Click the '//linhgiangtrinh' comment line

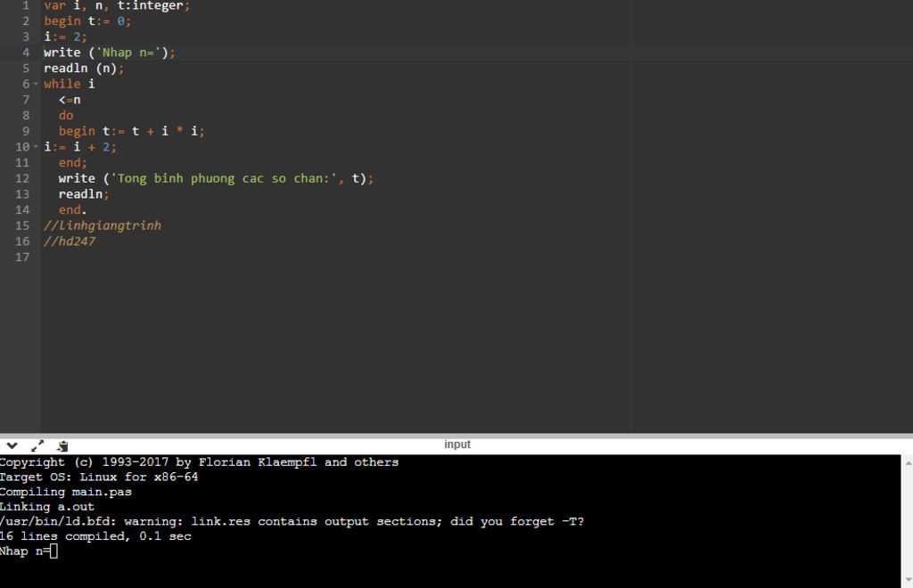[x=103, y=225]
